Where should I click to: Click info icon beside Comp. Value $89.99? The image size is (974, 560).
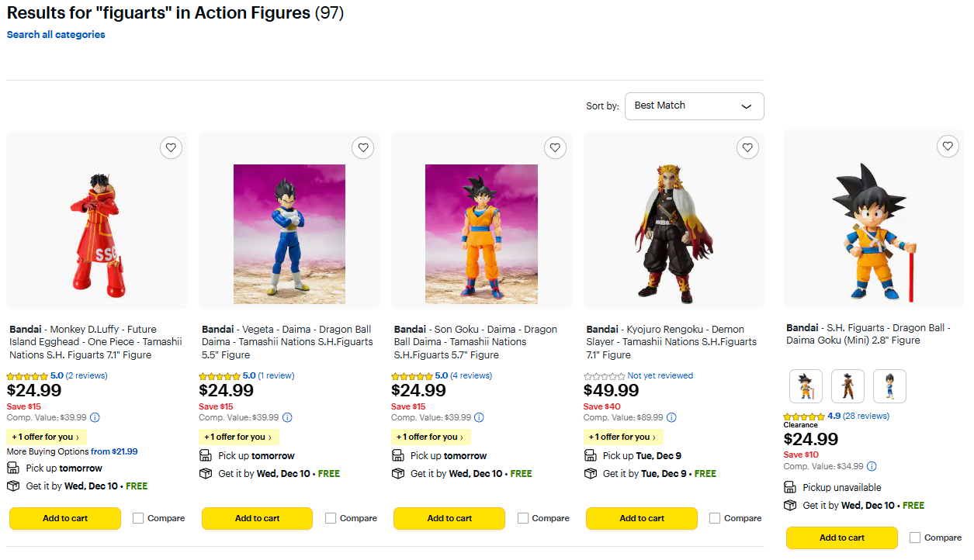(x=671, y=417)
